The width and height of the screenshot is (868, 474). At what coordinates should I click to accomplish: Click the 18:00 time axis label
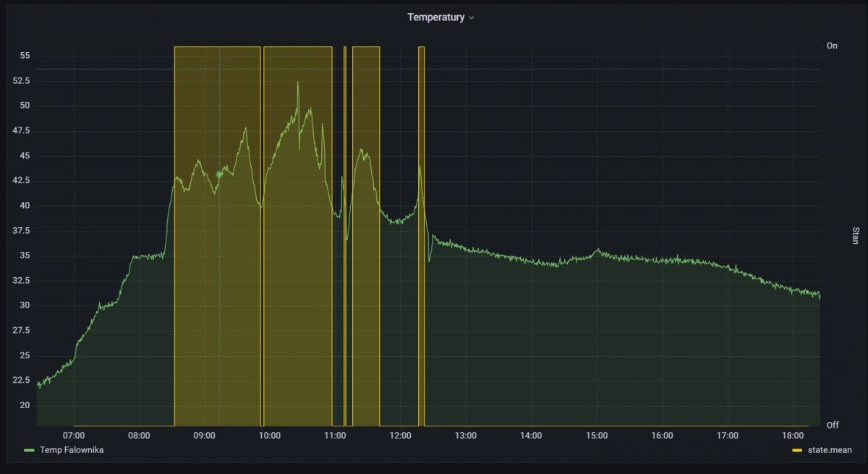[793, 436]
